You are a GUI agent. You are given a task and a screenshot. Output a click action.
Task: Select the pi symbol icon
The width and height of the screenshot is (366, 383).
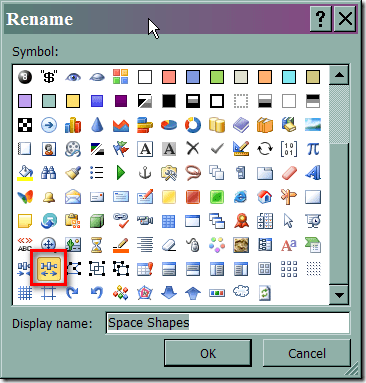(x=313, y=149)
